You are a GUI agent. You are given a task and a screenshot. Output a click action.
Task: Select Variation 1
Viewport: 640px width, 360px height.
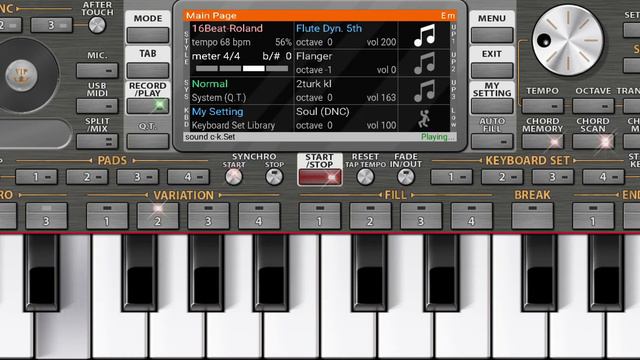pos(107,216)
